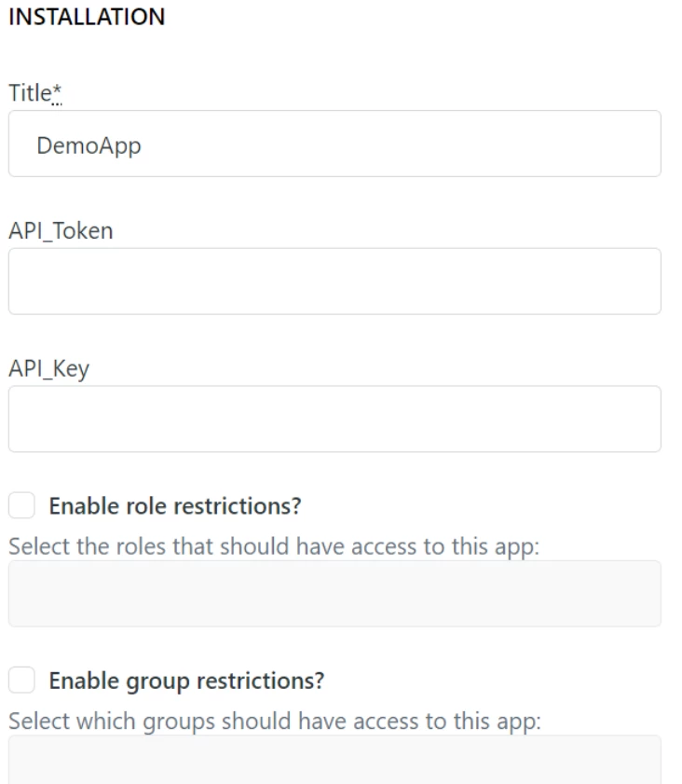Click "Select which groups should have access" hint
The image size is (682, 784).
point(275,721)
